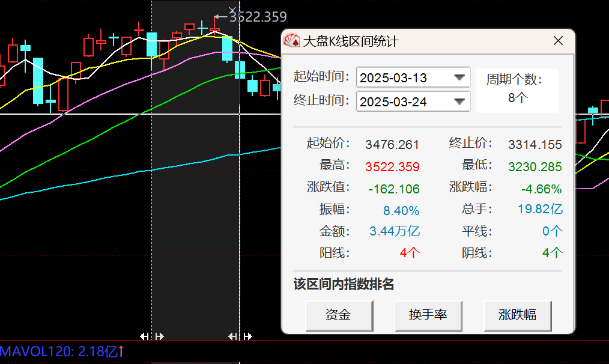Click the end date field 2025-03-24
The image size is (609, 364).
402,102
